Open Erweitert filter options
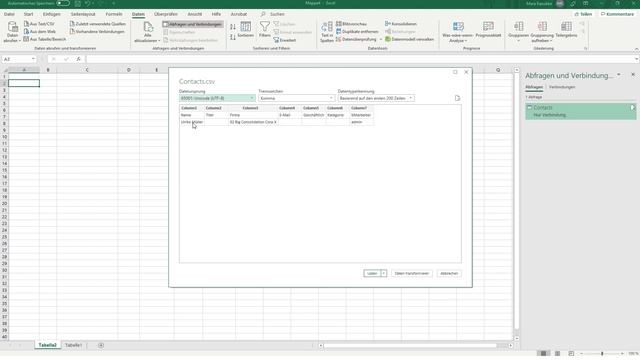This screenshot has height=360, width=640. [x=284, y=40]
